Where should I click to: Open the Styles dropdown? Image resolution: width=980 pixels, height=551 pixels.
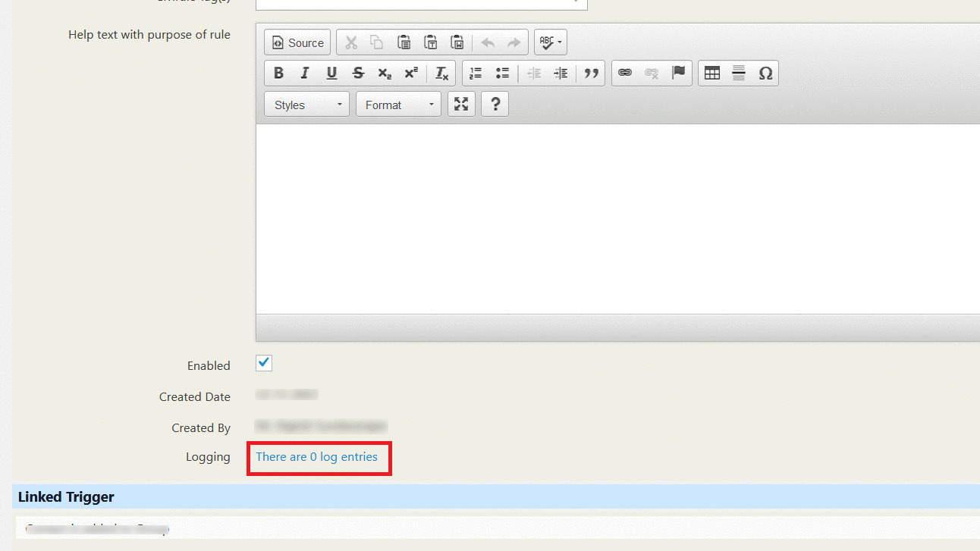coord(307,105)
